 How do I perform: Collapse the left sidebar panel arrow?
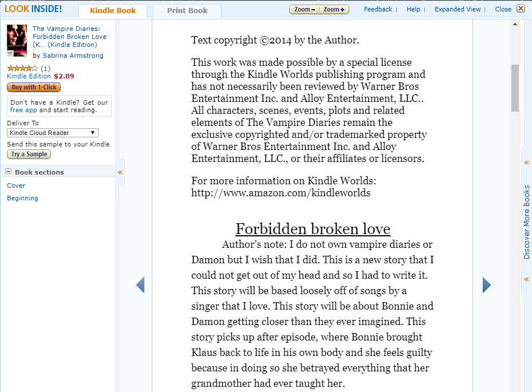point(120,172)
